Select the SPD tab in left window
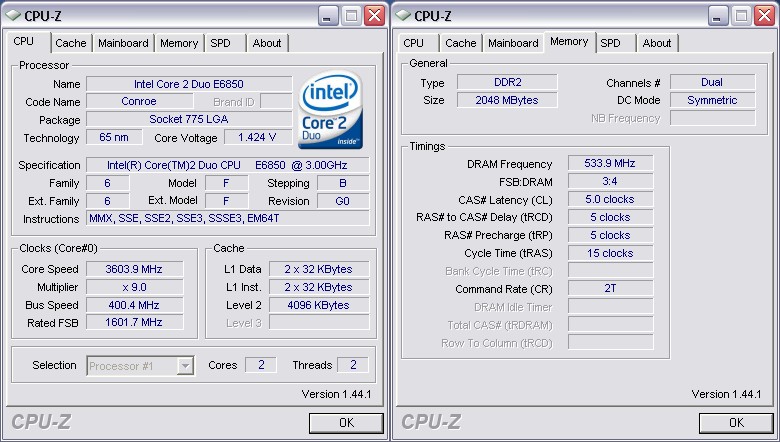This screenshot has height=442, width=780. tap(220, 43)
